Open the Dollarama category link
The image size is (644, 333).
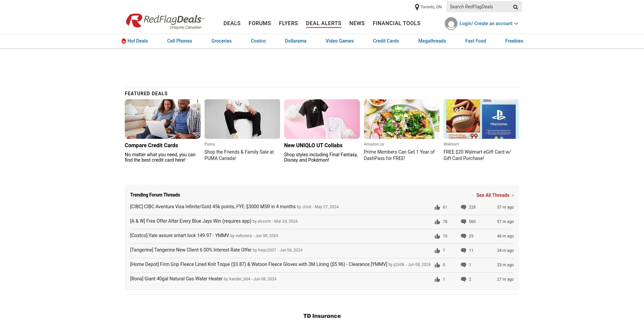coord(296,41)
